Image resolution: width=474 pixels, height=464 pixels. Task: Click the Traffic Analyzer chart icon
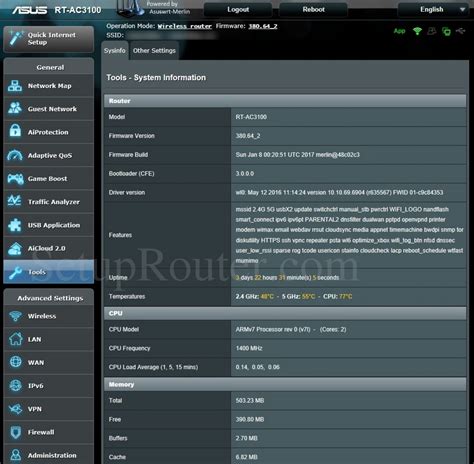[15, 201]
